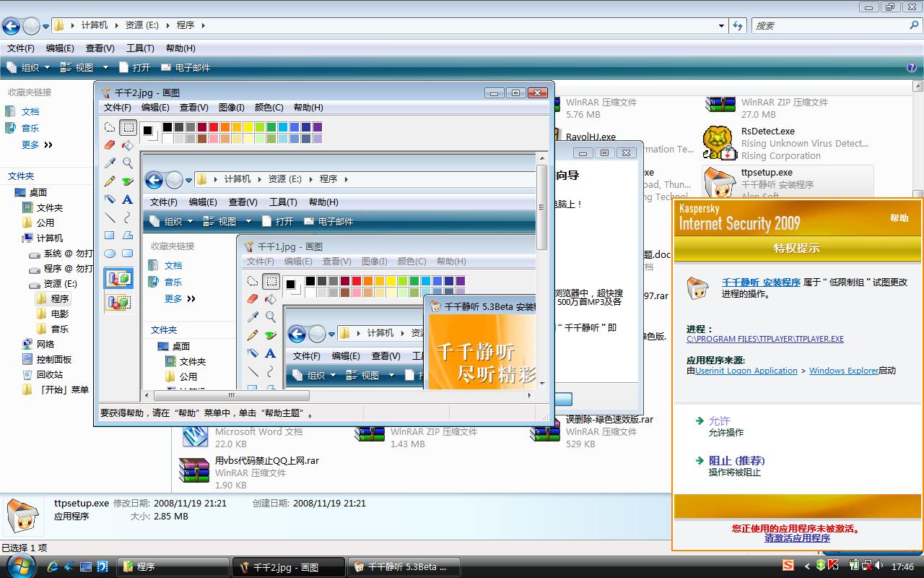Open Explorer help via the blue question icon

911,67
